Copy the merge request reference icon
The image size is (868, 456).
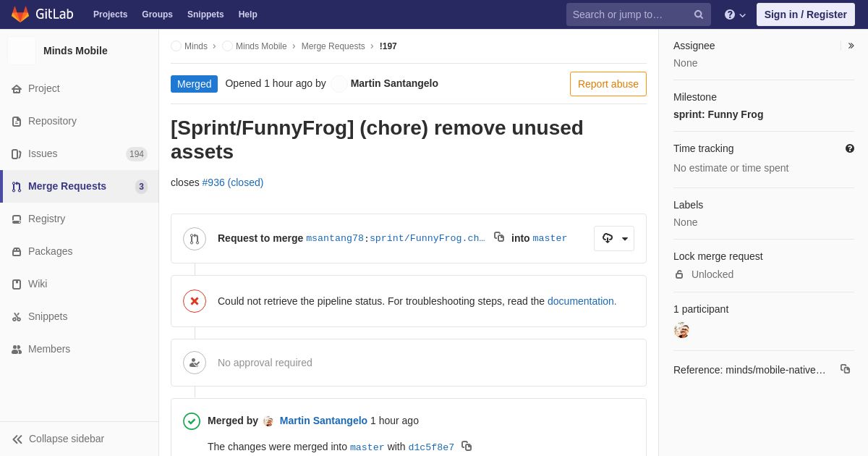point(845,369)
